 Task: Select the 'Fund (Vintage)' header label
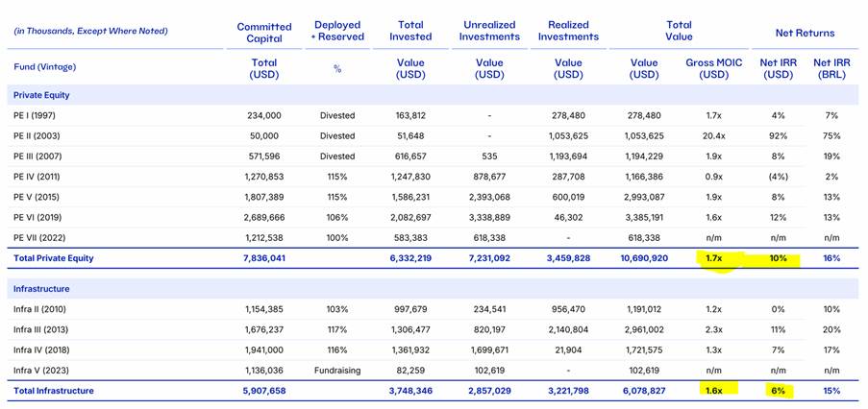44,67
